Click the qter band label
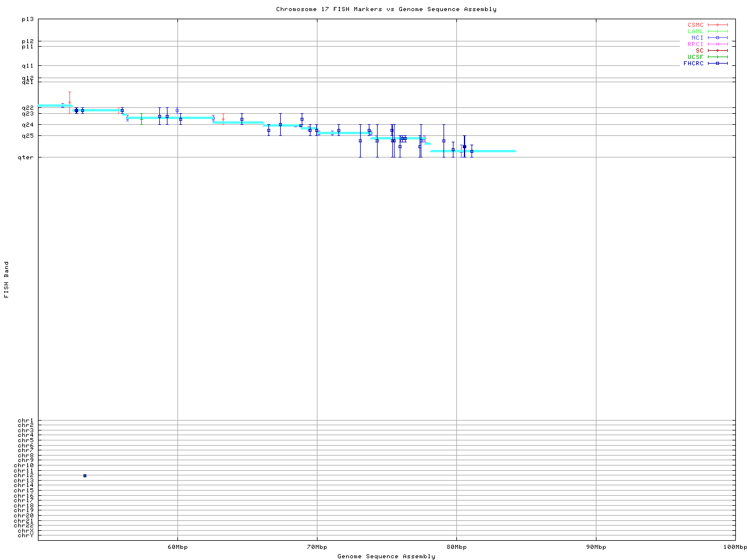 27,157
